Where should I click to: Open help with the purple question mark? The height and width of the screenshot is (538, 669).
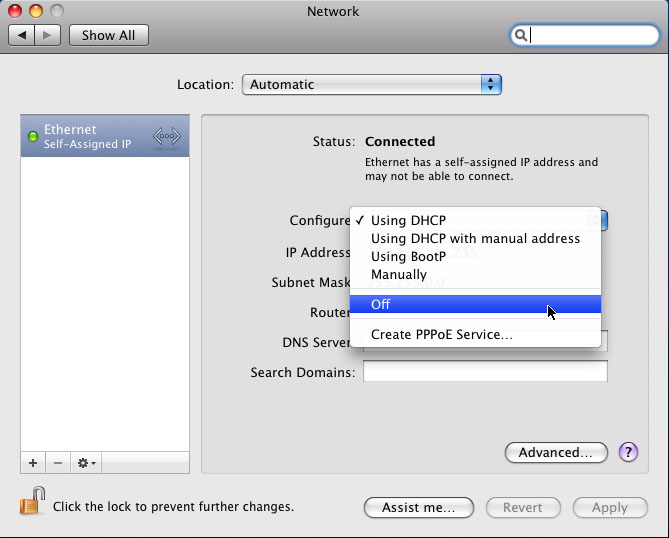pyautogui.click(x=628, y=452)
